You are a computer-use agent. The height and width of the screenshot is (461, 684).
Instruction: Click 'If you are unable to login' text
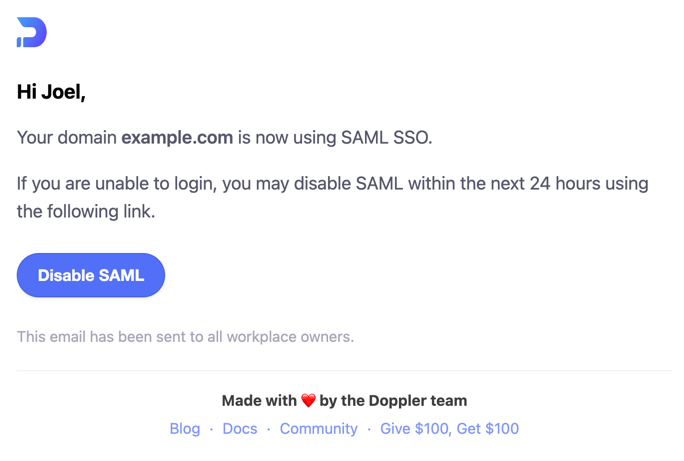[x=117, y=184]
